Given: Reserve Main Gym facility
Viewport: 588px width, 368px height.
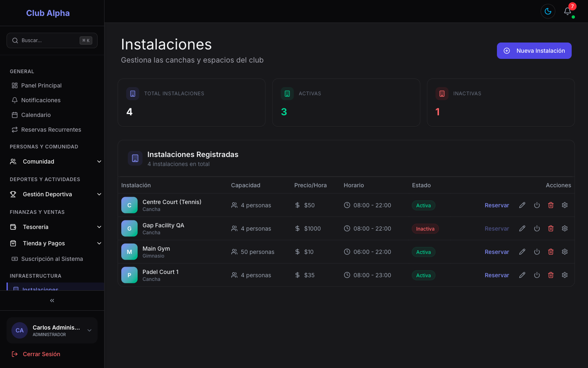Looking at the screenshot, I should pyautogui.click(x=497, y=252).
